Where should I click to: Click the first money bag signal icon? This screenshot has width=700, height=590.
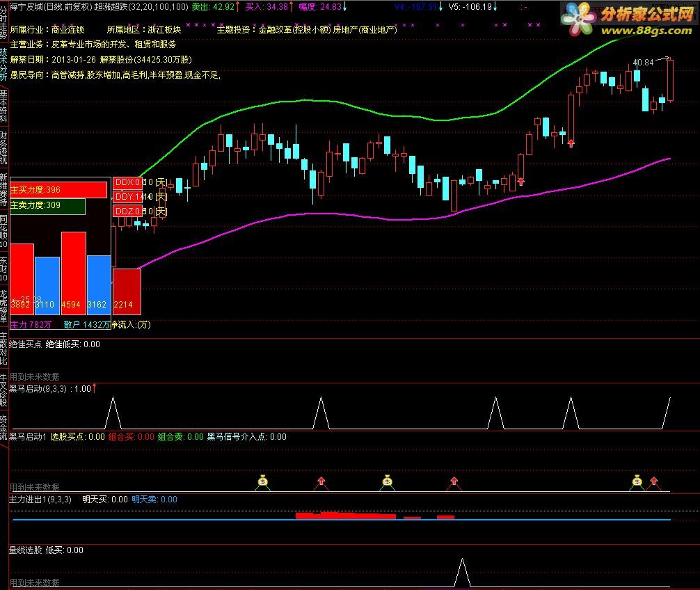click(x=262, y=481)
